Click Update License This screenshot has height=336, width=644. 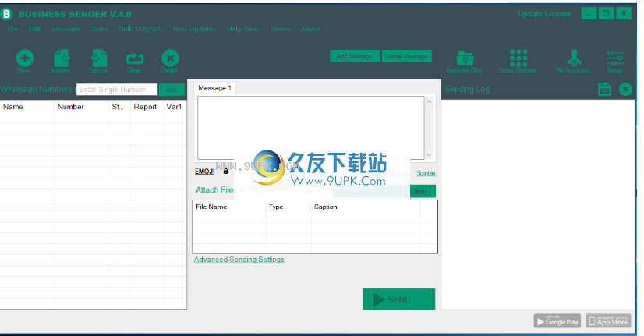(545, 14)
